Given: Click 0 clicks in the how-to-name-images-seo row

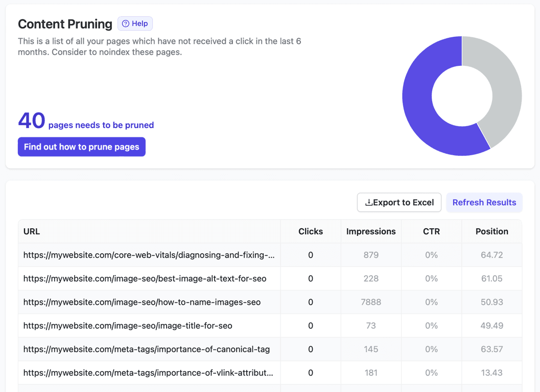Looking at the screenshot, I should coord(311,302).
